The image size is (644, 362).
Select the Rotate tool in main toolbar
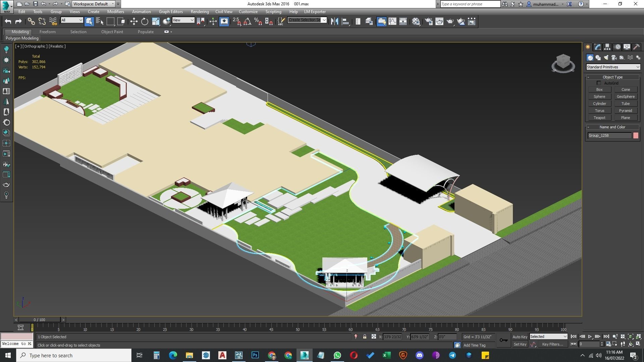(x=145, y=21)
